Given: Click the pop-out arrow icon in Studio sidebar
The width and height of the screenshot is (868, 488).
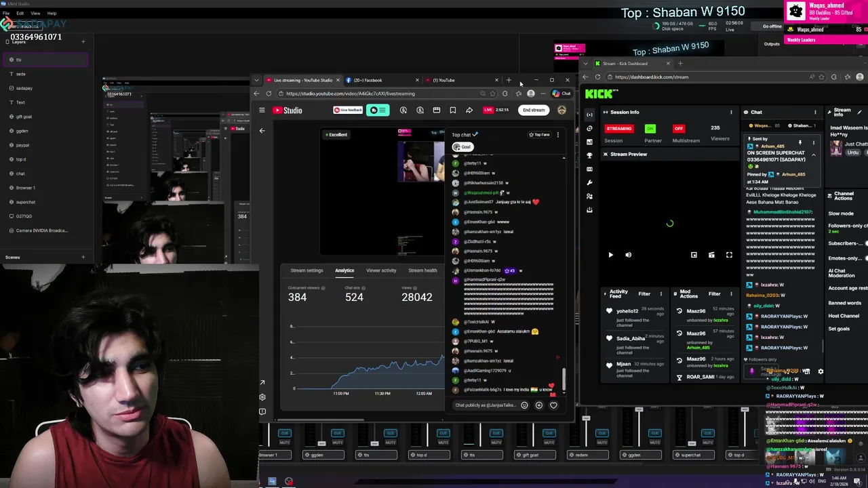Looking at the screenshot, I should 262,383.
